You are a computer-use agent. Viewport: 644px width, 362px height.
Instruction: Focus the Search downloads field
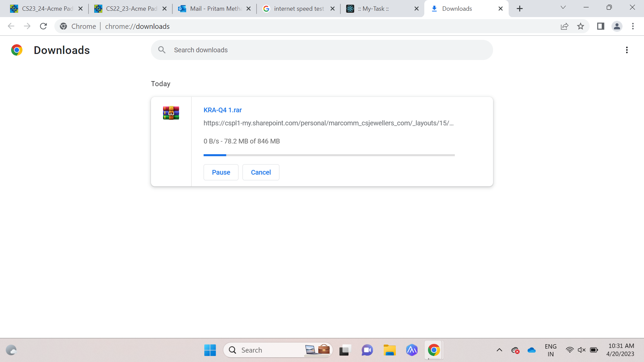pos(322,50)
